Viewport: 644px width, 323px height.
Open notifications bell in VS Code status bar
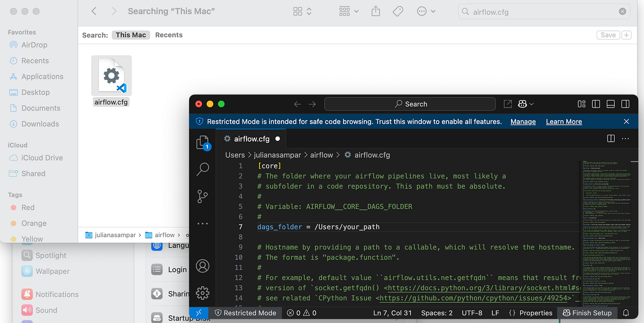pyautogui.click(x=626, y=313)
